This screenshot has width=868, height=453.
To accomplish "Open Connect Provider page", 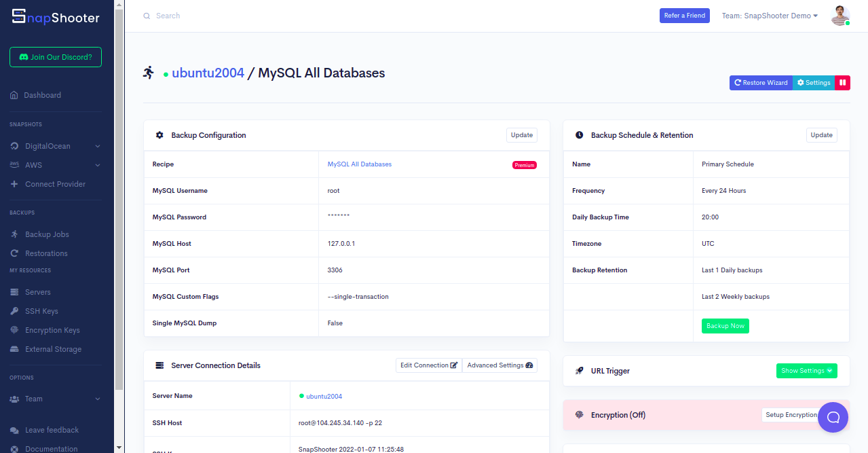I will click(x=55, y=184).
